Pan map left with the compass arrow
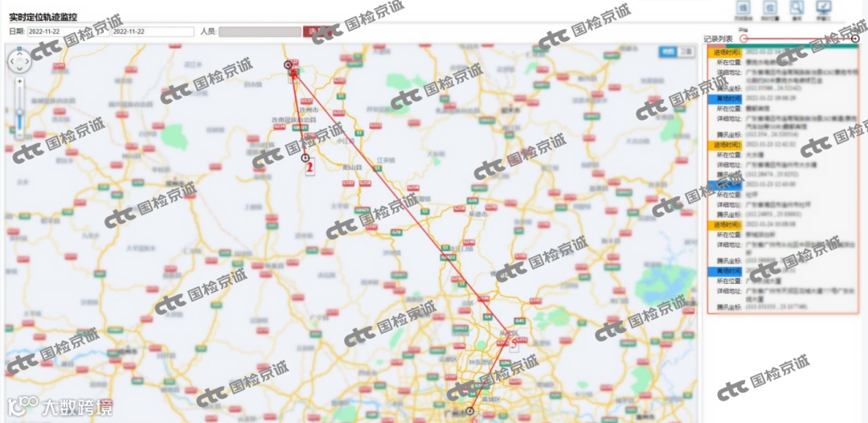The height and width of the screenshot is (423, 868). click(12, 62)
